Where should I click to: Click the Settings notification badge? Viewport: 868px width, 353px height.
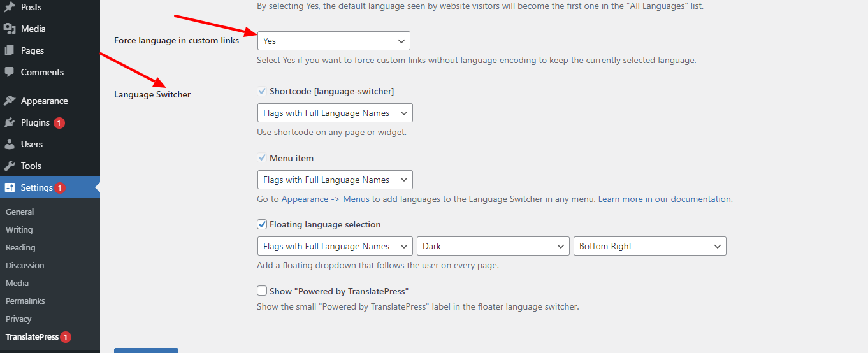[x=60, y=188]
